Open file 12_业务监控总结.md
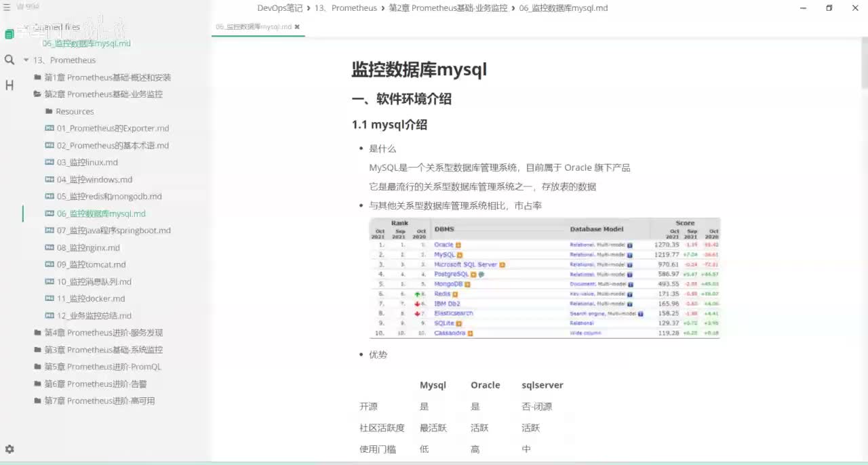 (x=94, y=315)
